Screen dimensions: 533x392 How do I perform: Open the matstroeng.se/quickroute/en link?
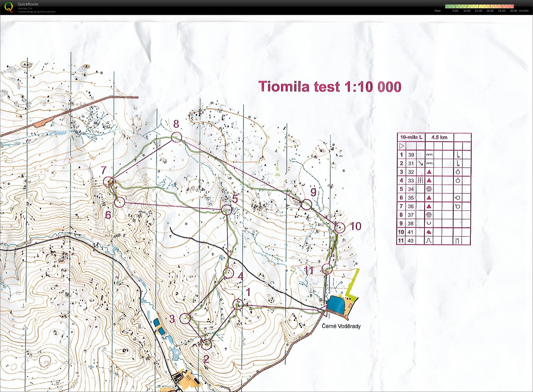coord(37,11)
